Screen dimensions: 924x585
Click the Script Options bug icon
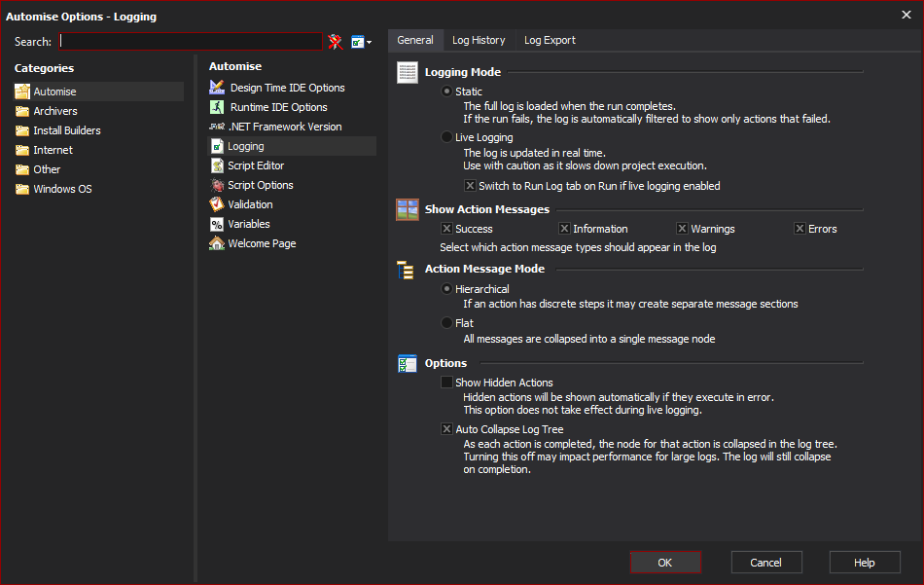[x=217, y=185]
